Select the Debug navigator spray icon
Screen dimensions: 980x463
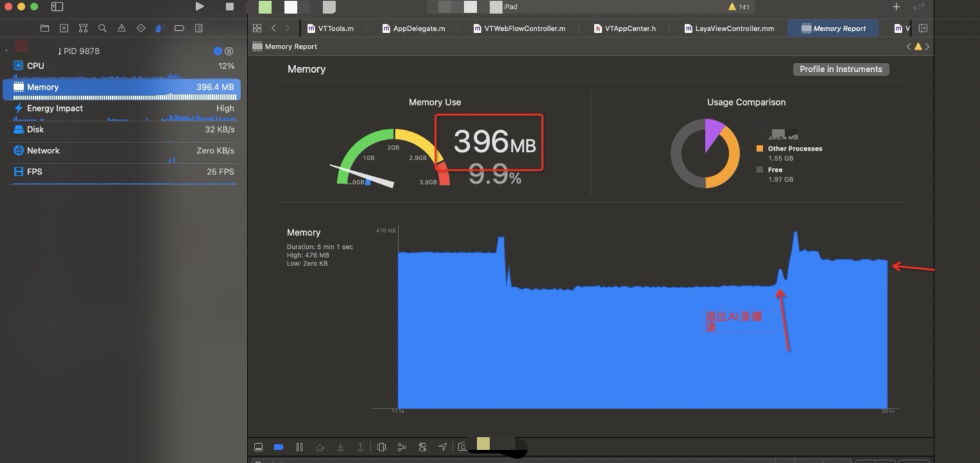pyautogui.click(x=160, y=28)
